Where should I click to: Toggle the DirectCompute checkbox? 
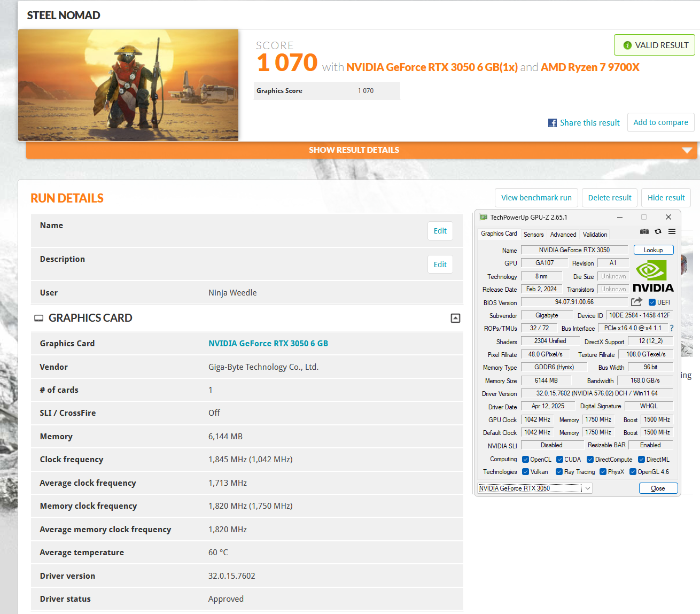point(590,460)
